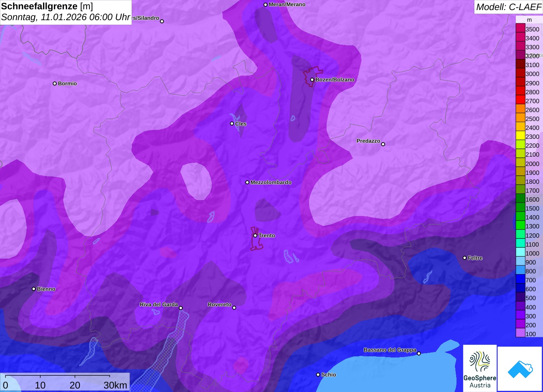The image size is (543, 392).
Task: Click the Riva del Garda marker
Action: (181, 308)
